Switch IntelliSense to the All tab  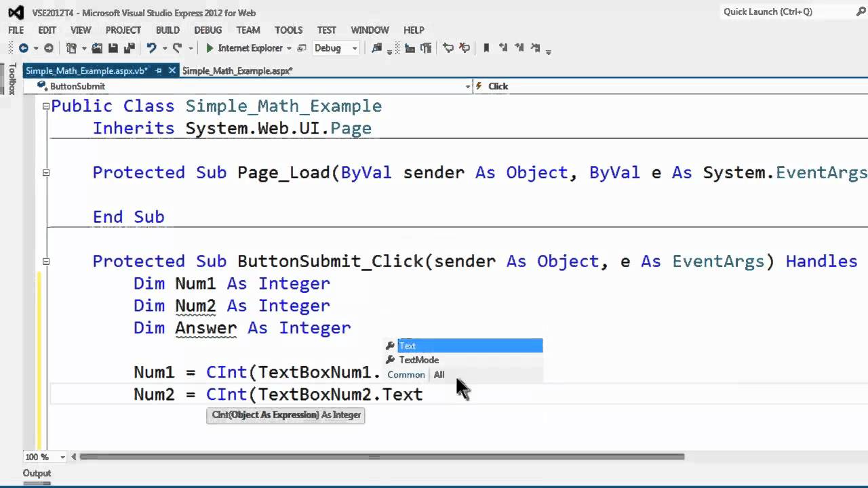pyautogui.click(x=439, y=375)
